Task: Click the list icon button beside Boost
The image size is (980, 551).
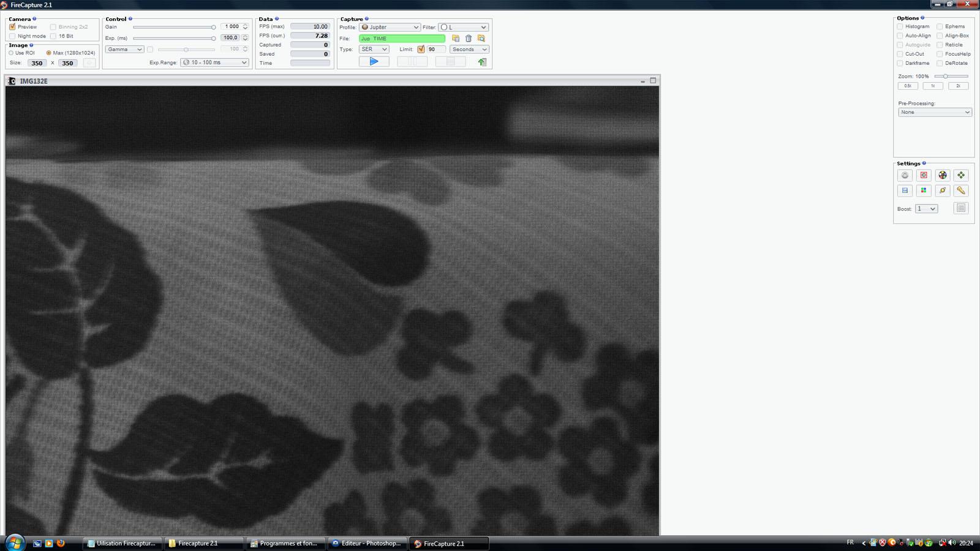Action: point(961,208)
